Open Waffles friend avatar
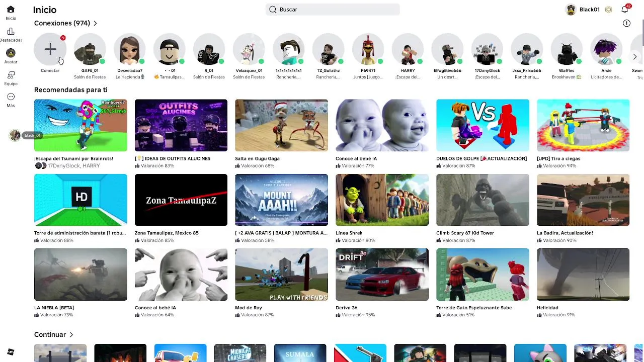644x362 pixels. tap(567, 49)
